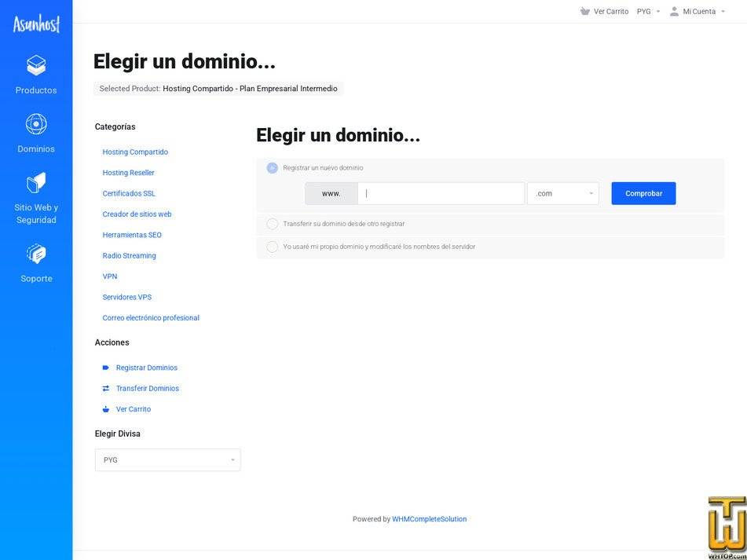
Task: Click the download icon next to Ver Carrito action
Action: point(104,408)
